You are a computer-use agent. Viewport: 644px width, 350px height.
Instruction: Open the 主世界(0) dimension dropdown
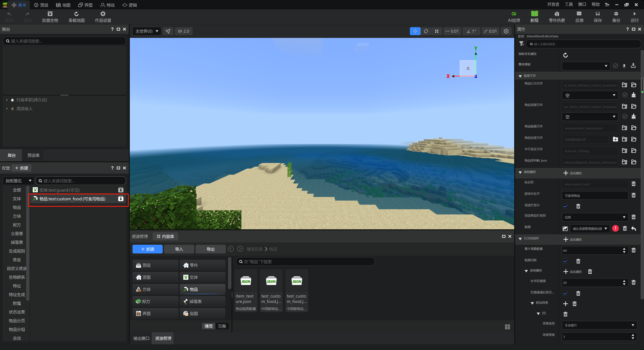(x=147, y=31)
